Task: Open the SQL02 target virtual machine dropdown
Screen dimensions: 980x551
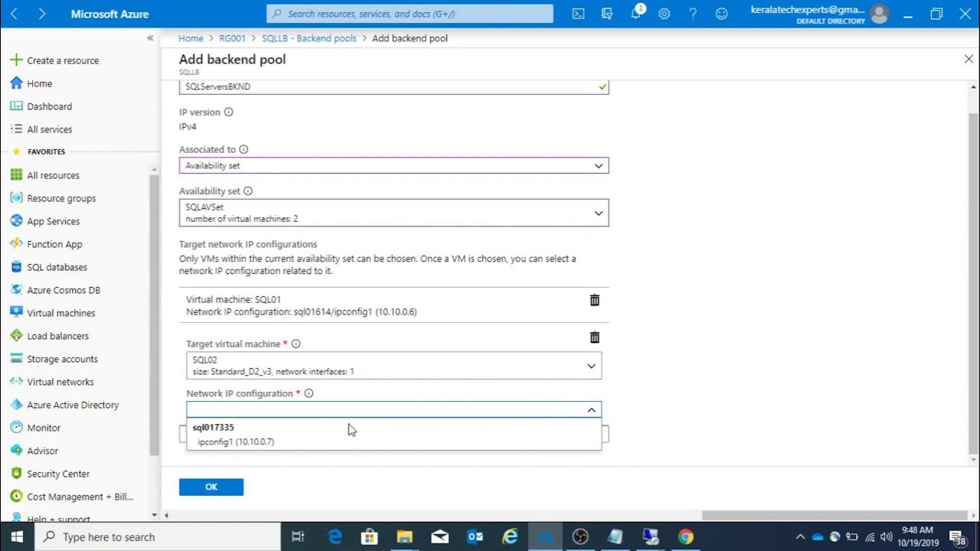Action: pos(394,365)
